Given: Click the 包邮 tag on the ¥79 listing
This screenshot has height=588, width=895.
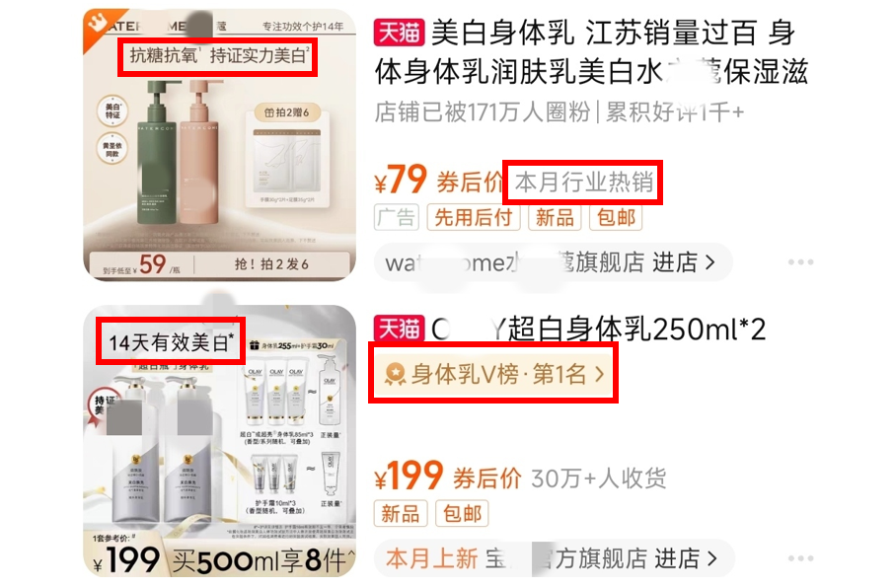Looking at the screenshot, I should click(616, 217).
